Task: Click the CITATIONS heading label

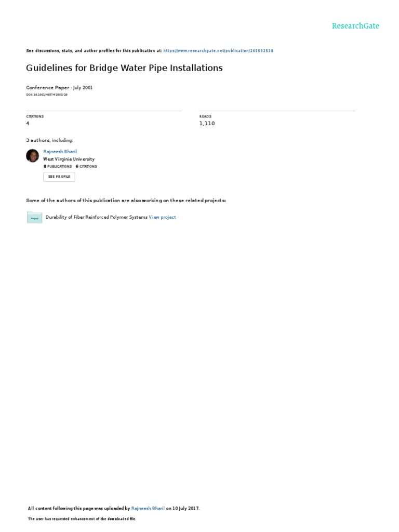Action: pyautogui.click(x=35, y=116)
